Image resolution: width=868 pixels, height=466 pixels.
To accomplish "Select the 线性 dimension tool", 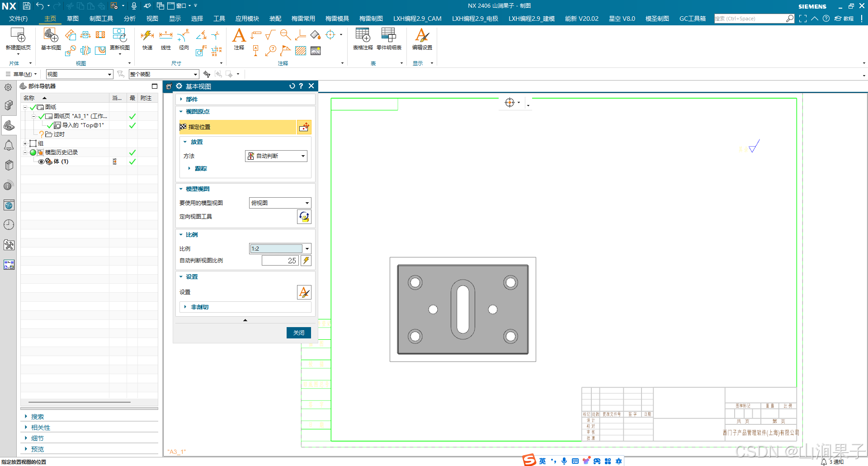I will point(166,35).
